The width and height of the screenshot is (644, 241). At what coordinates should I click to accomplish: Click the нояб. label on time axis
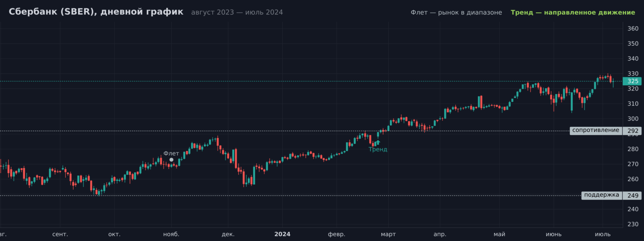point(171,234)
